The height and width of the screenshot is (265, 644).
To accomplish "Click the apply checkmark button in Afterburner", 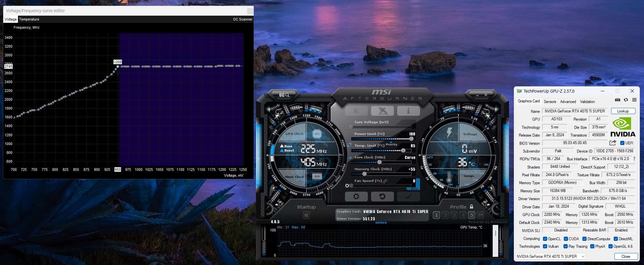I will [409, 197].
